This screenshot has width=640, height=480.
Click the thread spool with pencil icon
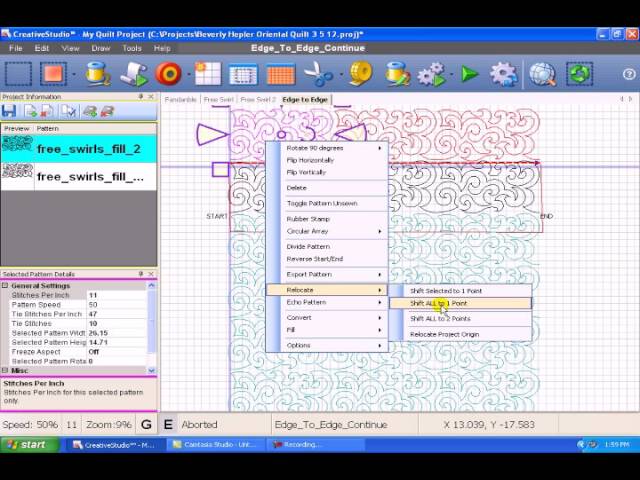point(397,74)
